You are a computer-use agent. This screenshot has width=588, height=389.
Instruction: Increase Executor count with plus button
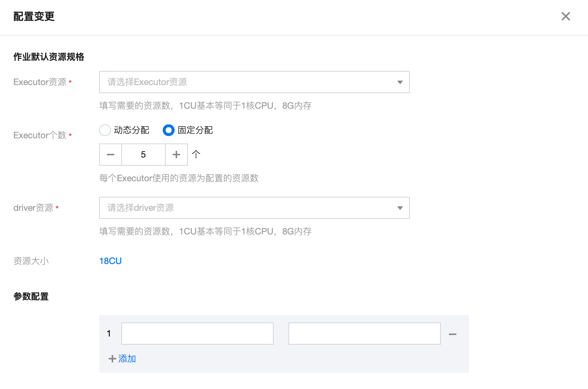(x=176, y=155)
